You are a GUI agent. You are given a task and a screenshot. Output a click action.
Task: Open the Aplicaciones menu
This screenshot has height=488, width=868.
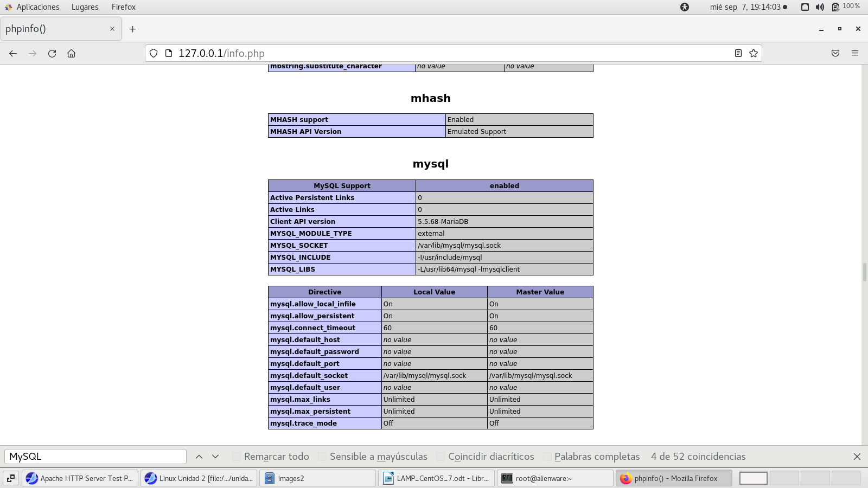pyautogui.click(x=37, y=7)
